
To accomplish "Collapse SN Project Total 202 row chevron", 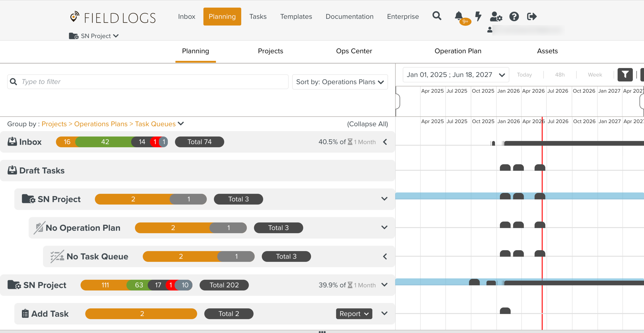I will click(x=384, y=285).
